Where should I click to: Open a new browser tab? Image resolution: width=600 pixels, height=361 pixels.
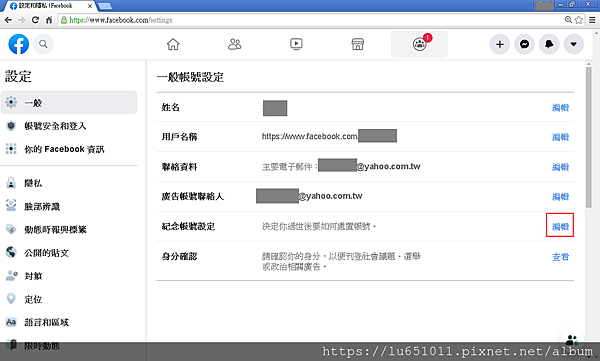pyautogui.click(x=105, y=6)
